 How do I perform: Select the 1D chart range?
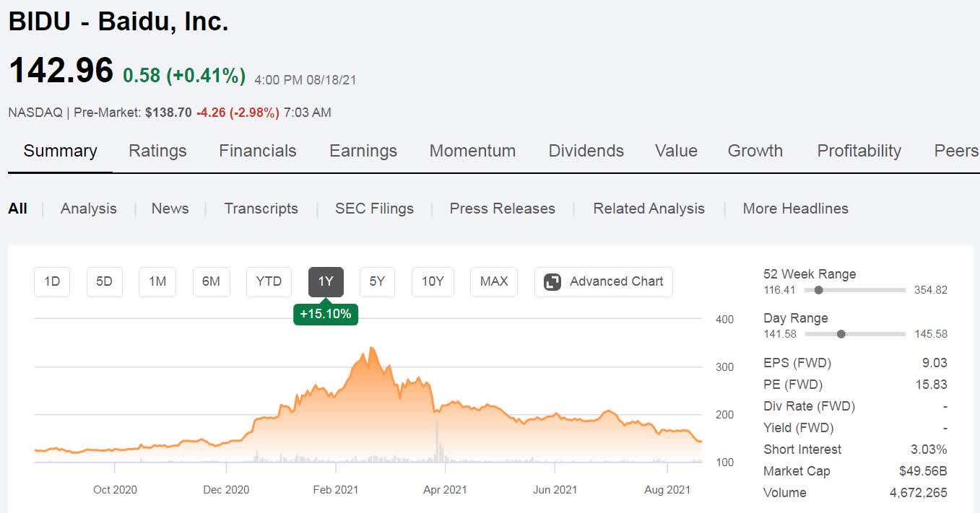point(52,281)
